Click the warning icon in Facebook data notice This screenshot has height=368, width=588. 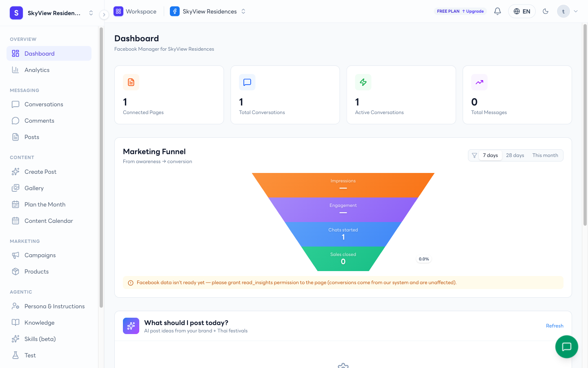[x=131, y=283]
